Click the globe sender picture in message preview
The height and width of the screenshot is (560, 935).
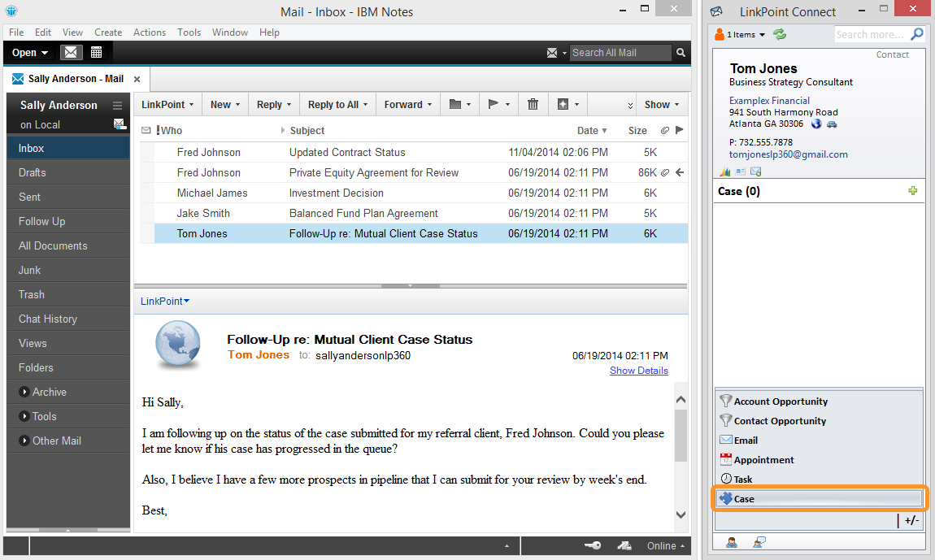point(178,344)
